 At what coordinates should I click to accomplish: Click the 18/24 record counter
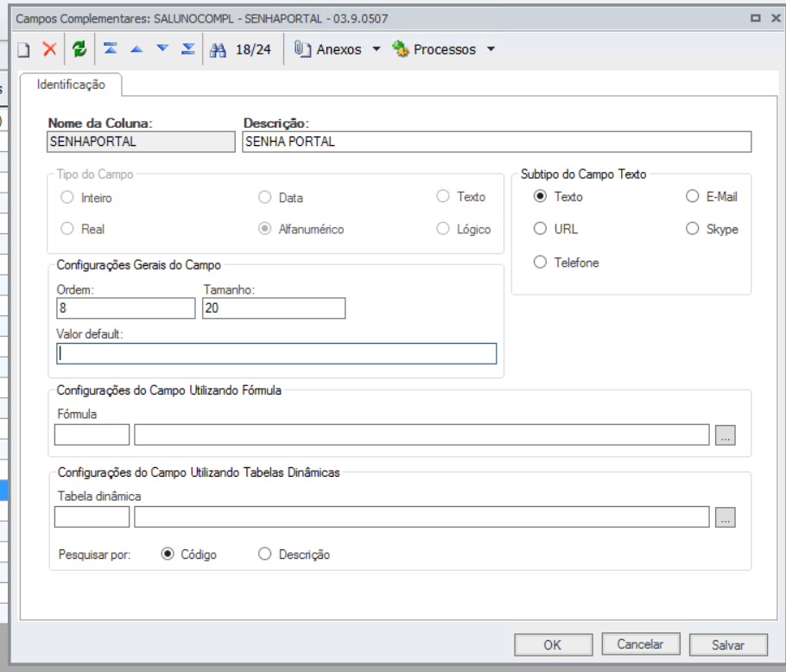pyautogui.click(x=253, y=49)
